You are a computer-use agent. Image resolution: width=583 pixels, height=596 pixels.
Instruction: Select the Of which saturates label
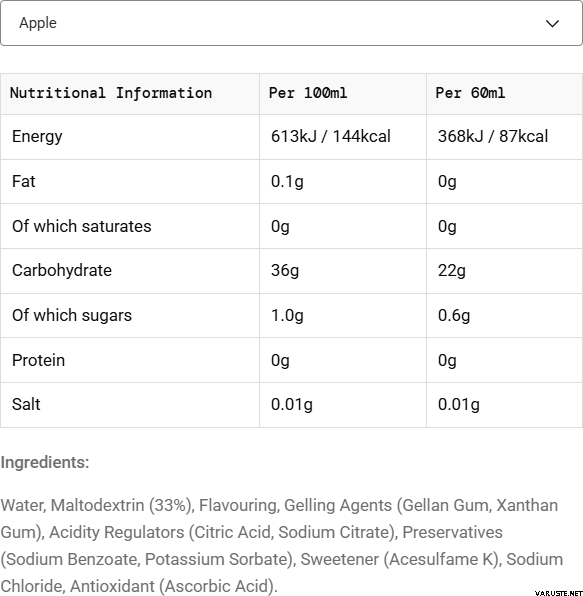[x=82, y=226]
